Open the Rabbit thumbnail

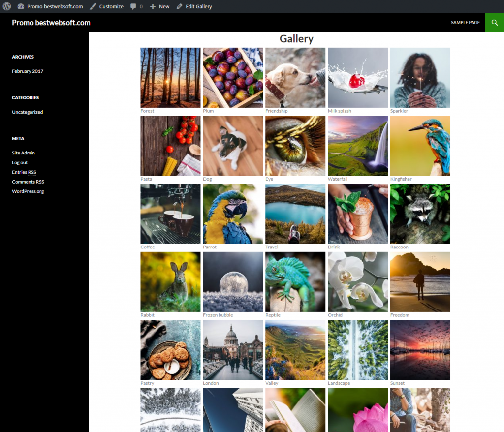coord(170,282)
